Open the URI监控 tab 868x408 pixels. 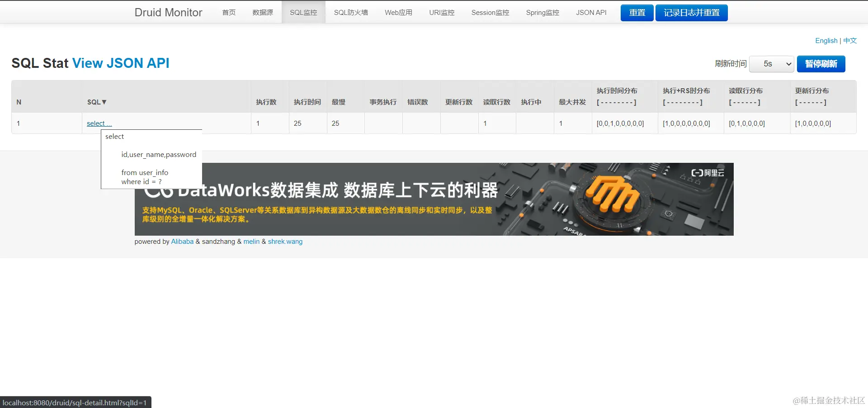(x=442, y=12)
